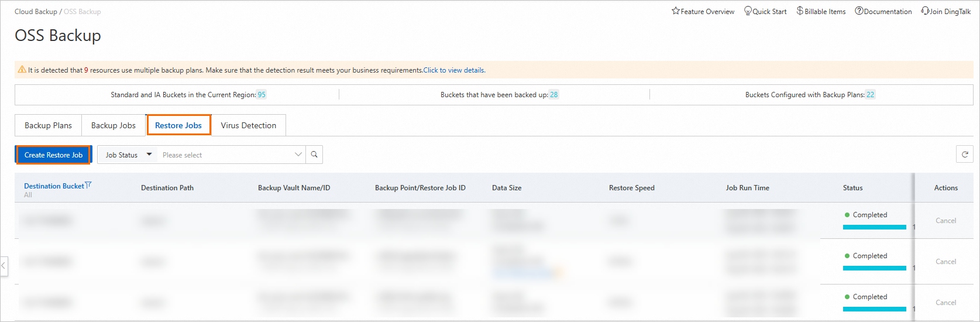Viewport: 980px width, 322px height.
Task: Click the Actions column header
Action: [946, 188]
